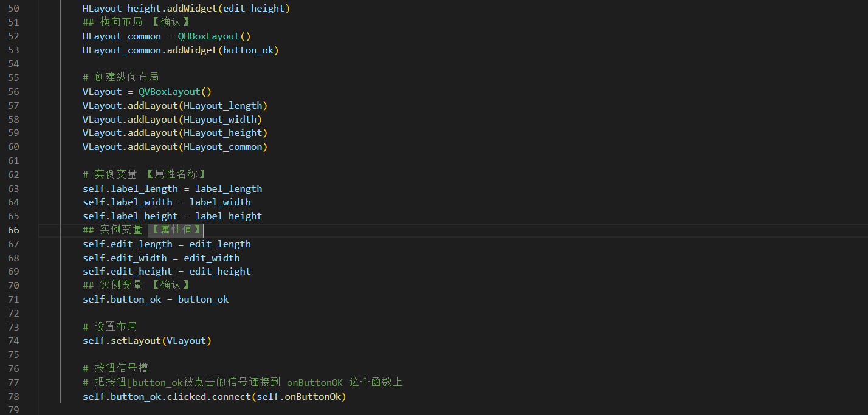The width and height of the screenshot is (868, 415).
Task: Click the comment '# 创建纵向布局'
Action: (x=120, y=77)
